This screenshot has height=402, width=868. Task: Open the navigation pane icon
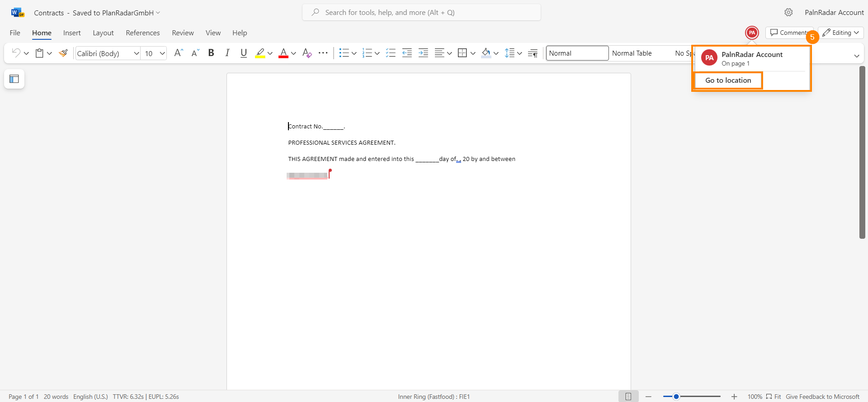pos(14,79)
